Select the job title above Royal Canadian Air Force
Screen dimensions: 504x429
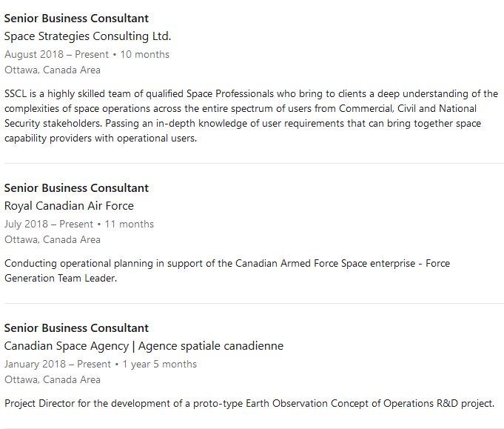pos(76,188)
